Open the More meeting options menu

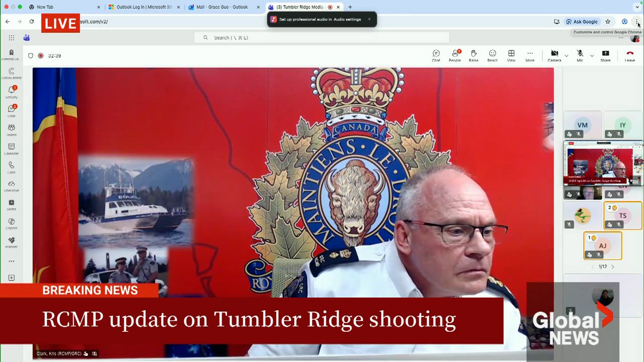click(x=530, y=55)
